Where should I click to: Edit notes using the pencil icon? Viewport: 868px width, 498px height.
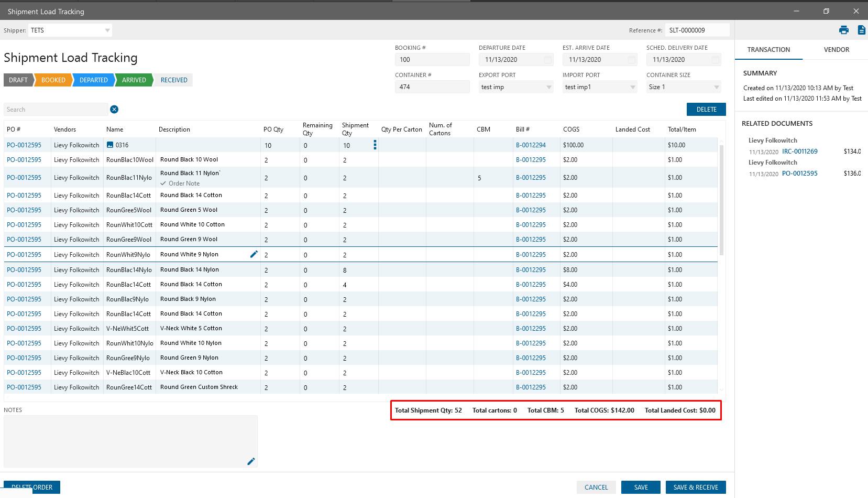[x=251, y=461]
